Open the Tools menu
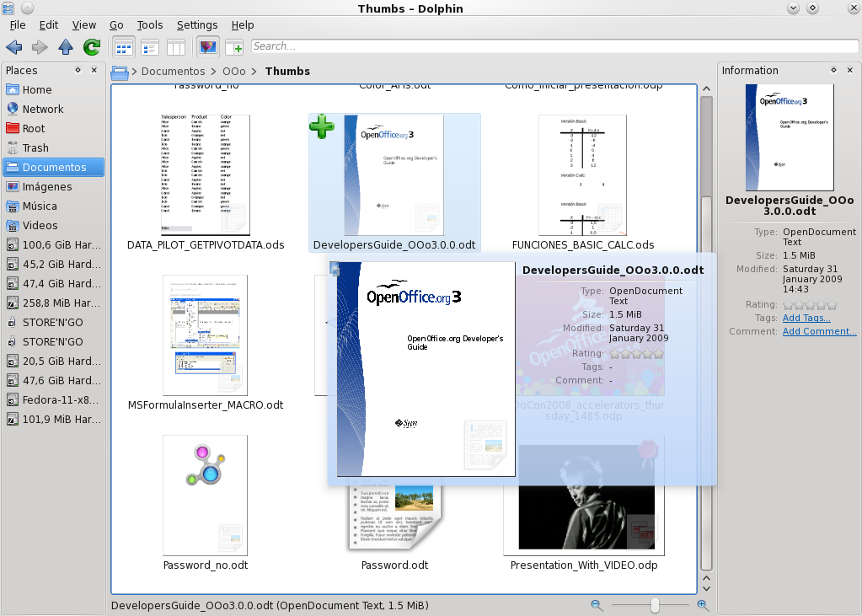 pyautogui.click(x=149, y=25)
